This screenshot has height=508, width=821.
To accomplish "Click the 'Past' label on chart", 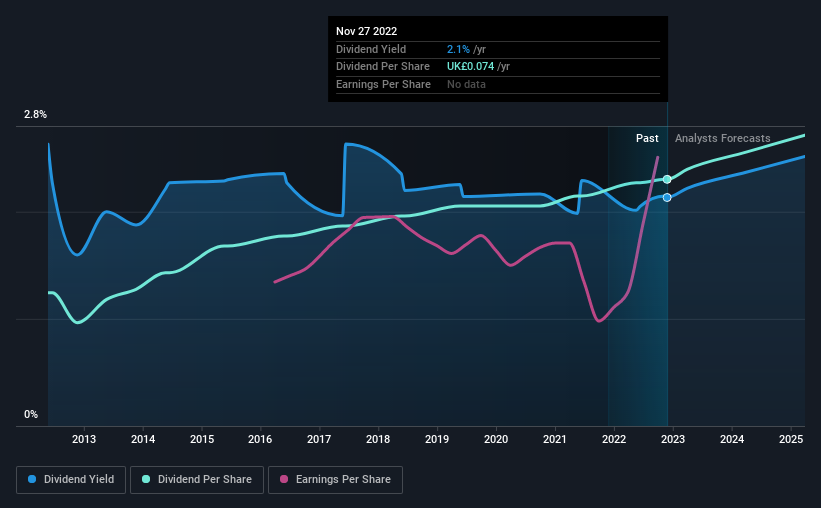I will point(647,138).
